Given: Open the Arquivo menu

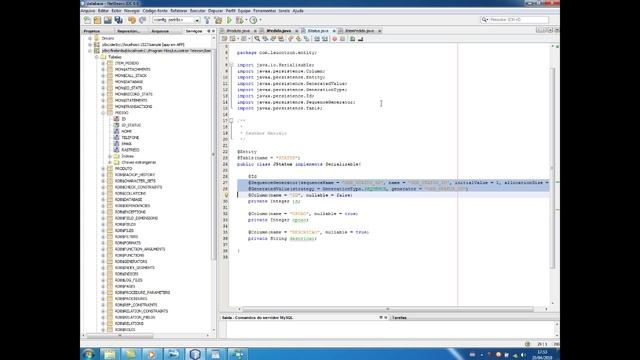Looking at the screenshot, I should coord(88,11).
